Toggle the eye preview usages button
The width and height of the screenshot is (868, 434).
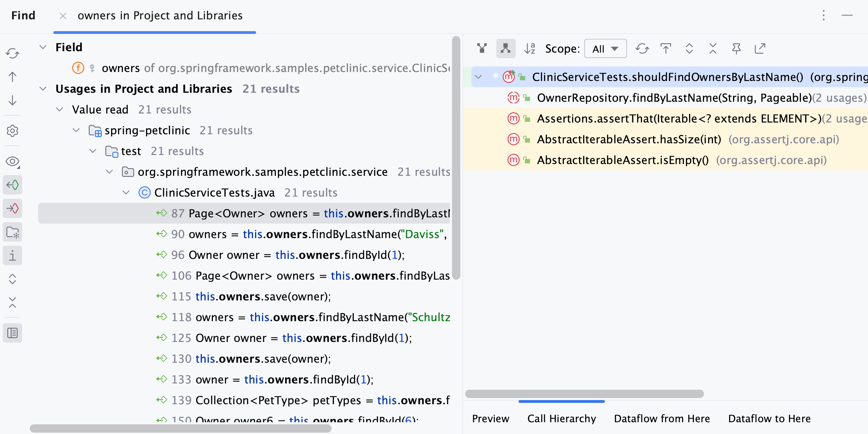pos(12,161)
